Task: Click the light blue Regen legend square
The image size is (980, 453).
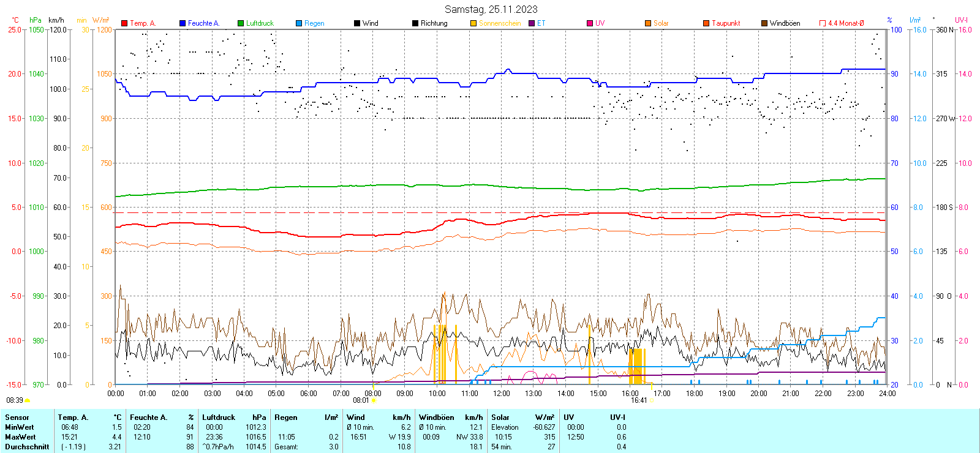Action: pyautogui.click(x=299, y=23)
